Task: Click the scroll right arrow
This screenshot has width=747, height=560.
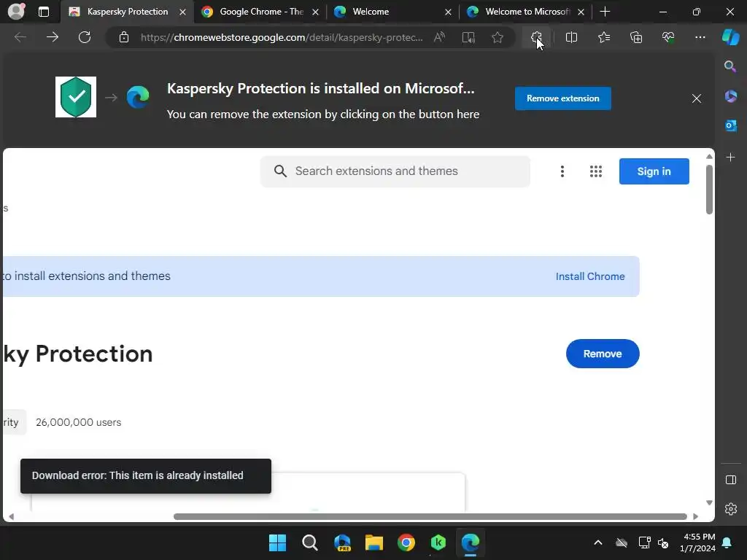Action: 695,517
